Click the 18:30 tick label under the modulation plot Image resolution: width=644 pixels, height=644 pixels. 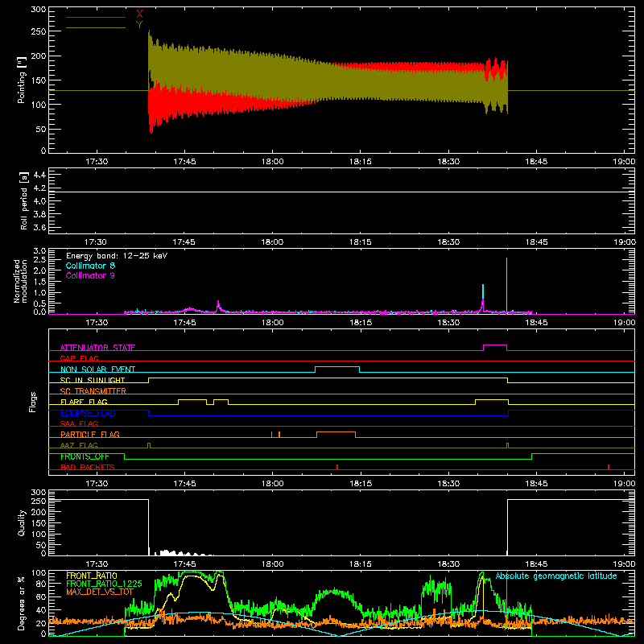[x=448, y=323]
